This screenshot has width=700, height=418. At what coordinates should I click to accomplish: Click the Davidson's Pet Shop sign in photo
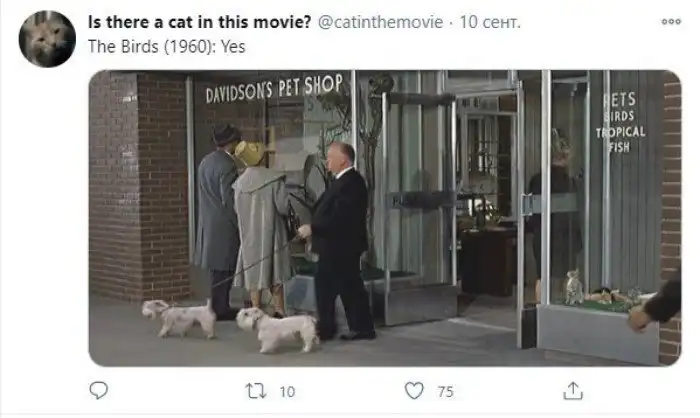[x=274, y=88]
